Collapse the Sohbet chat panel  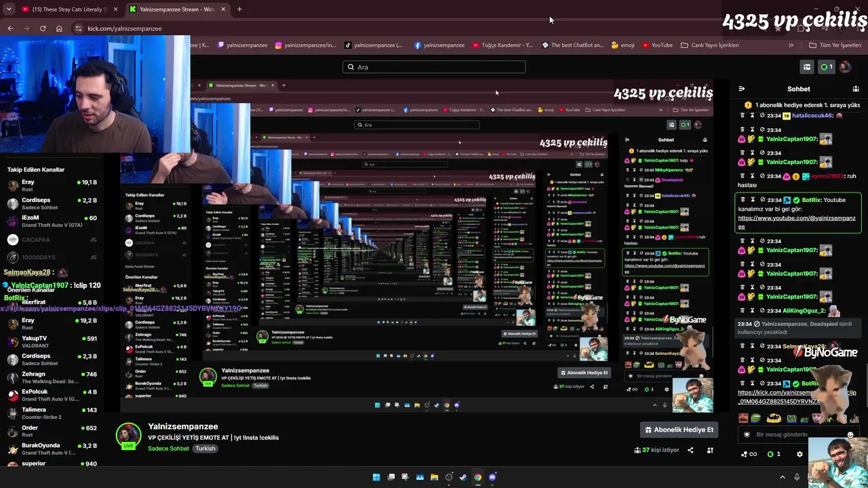coord(742,89)
